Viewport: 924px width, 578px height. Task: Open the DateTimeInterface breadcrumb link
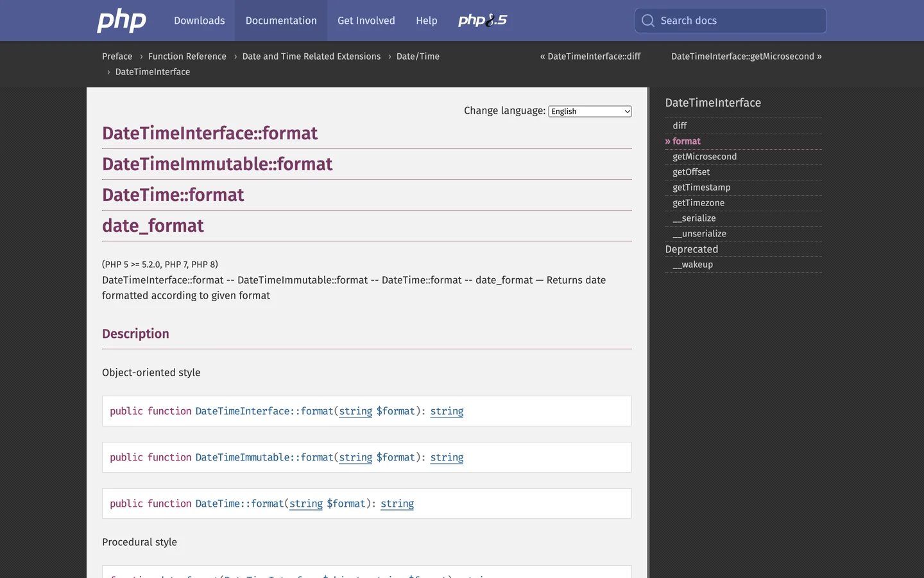point(153,72)
